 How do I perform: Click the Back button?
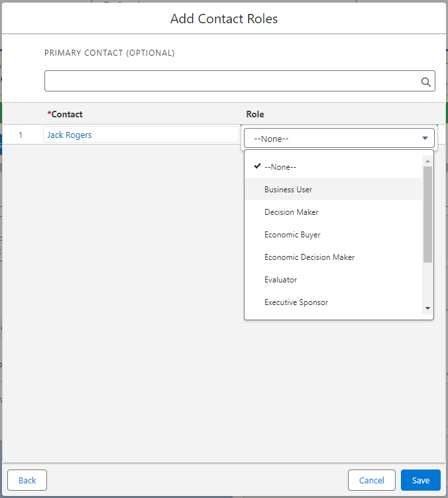[27, 480]
